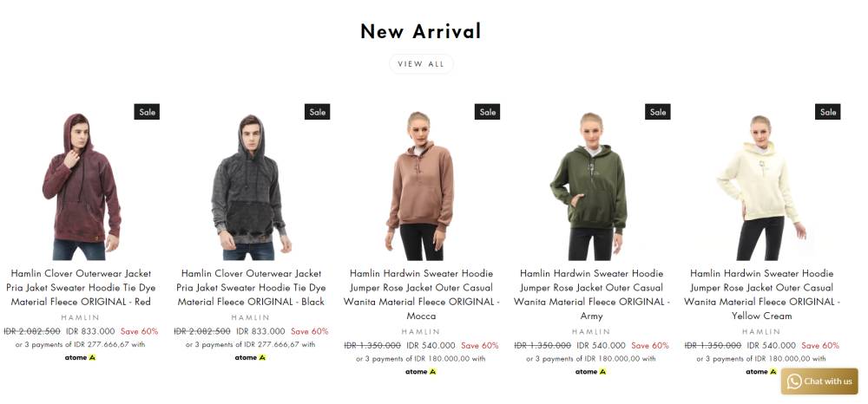The image size is (868, 404).
Task: Click atome logo under red hoodie price
Action: pyautogui.click(x=80, y=357)
